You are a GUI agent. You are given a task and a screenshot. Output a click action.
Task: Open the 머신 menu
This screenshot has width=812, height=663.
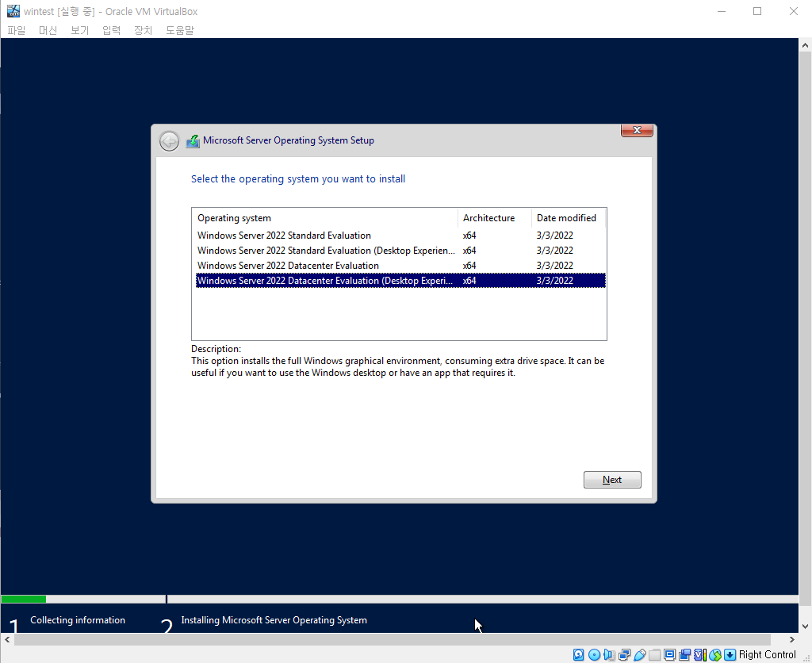pyautogui.click(x=48, y=30)
